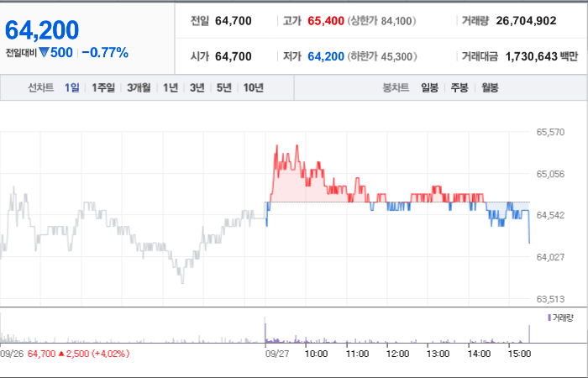The image size is (588, 378).
Task: Click the 전일 64,700 value
Action: [x=234, y=21]
